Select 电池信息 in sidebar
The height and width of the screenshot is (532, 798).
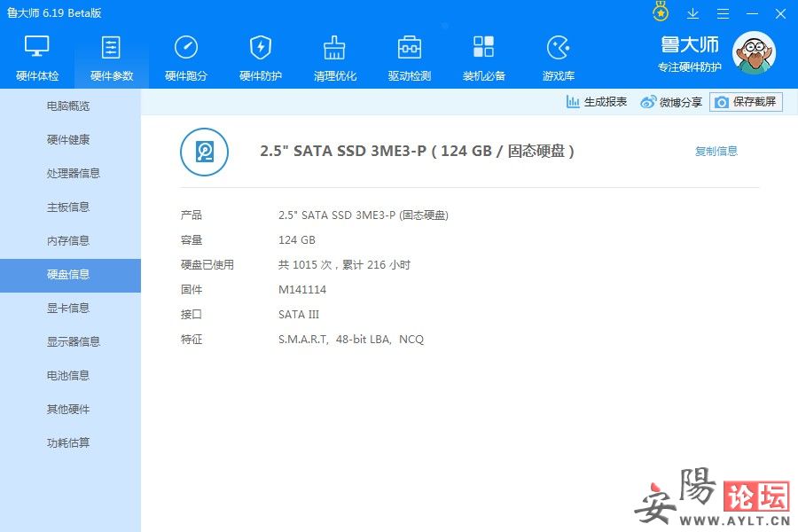pyautogui.click(x=70, y=375)
